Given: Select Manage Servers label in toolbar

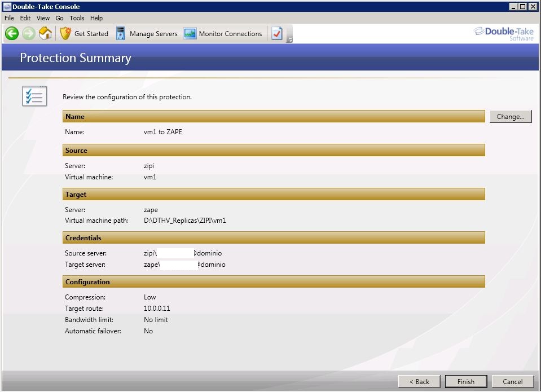Looking at the screenshot, I should coord(153,33).
